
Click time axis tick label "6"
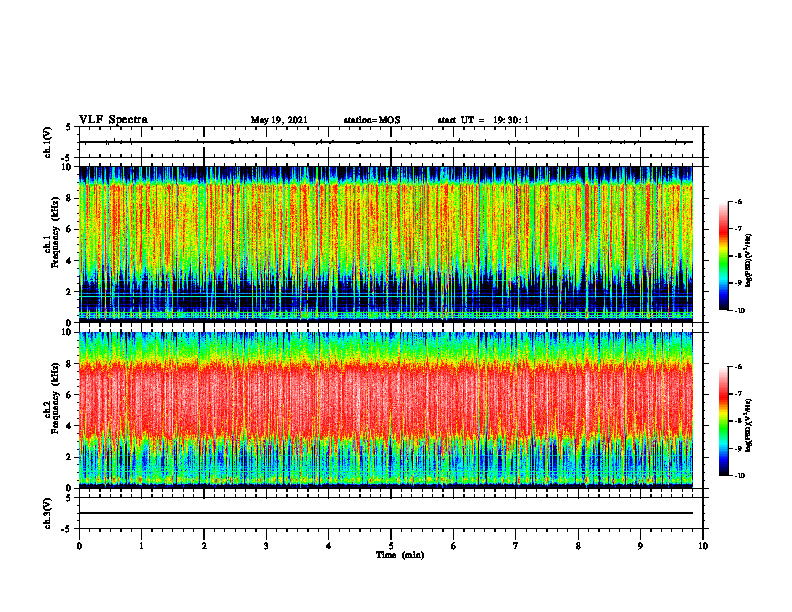coord(454,546)
